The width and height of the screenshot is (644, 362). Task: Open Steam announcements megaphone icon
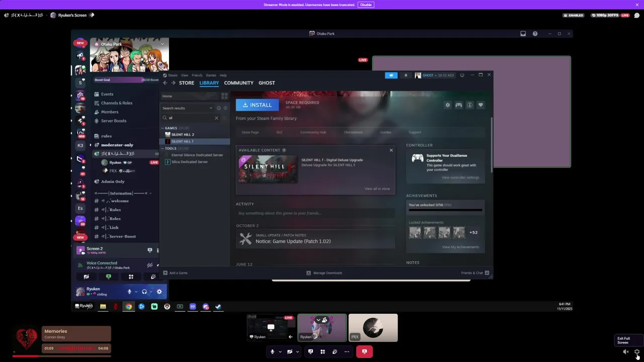(x=391, y=75)
